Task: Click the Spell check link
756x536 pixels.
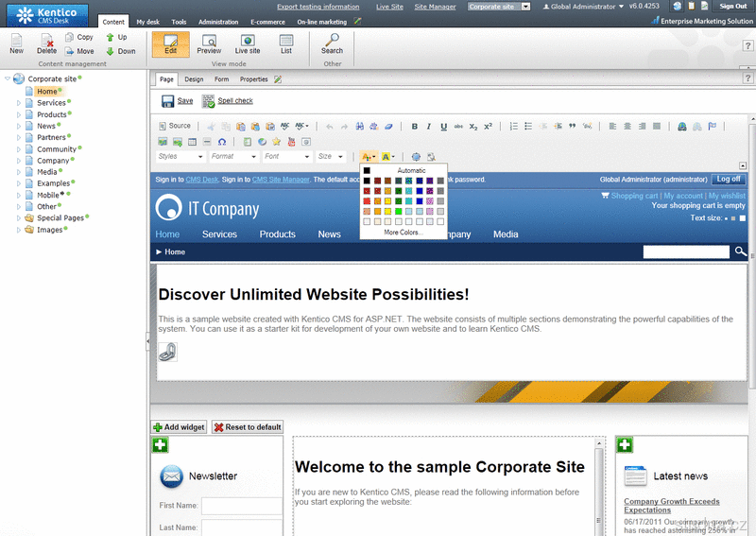Action: coord(235,101)
